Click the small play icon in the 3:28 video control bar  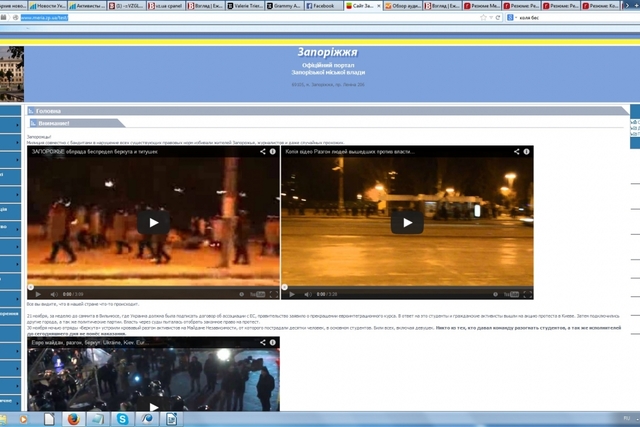click(x=292, y=294)
